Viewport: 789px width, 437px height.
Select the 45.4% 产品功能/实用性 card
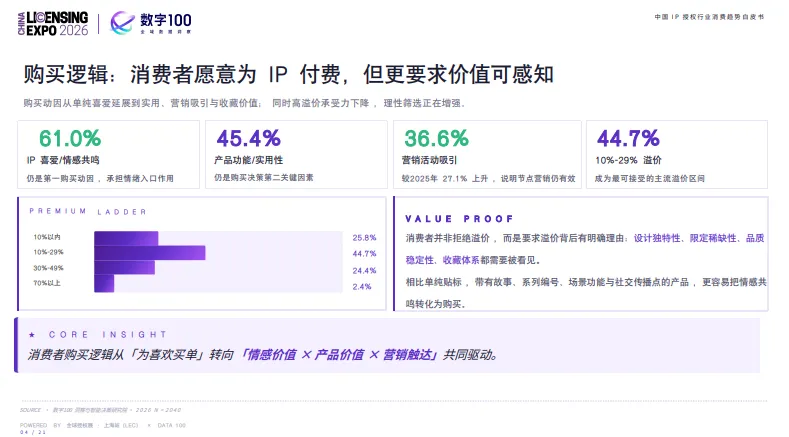point(296,155)
